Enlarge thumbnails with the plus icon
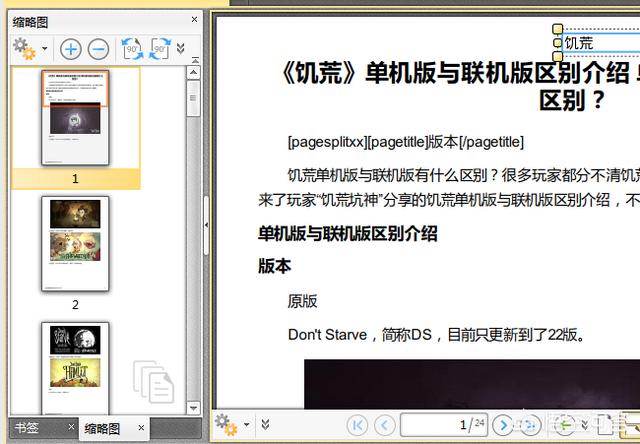 point(71,49)
